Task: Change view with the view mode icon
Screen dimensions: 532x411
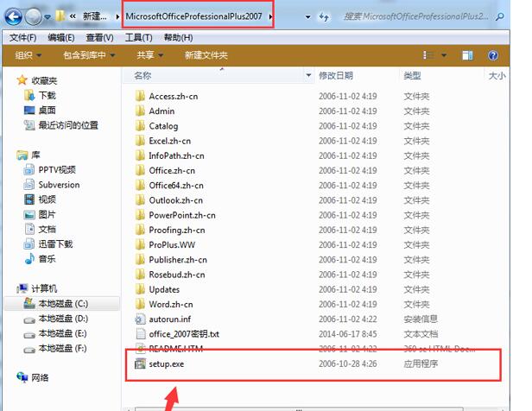Action: [428, 55]
